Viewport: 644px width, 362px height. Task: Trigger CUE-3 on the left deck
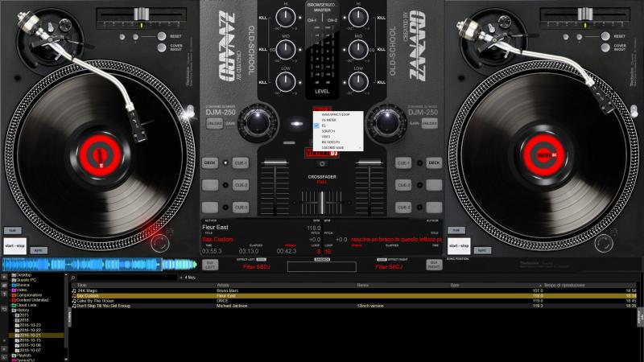click(x=241, y=208)
